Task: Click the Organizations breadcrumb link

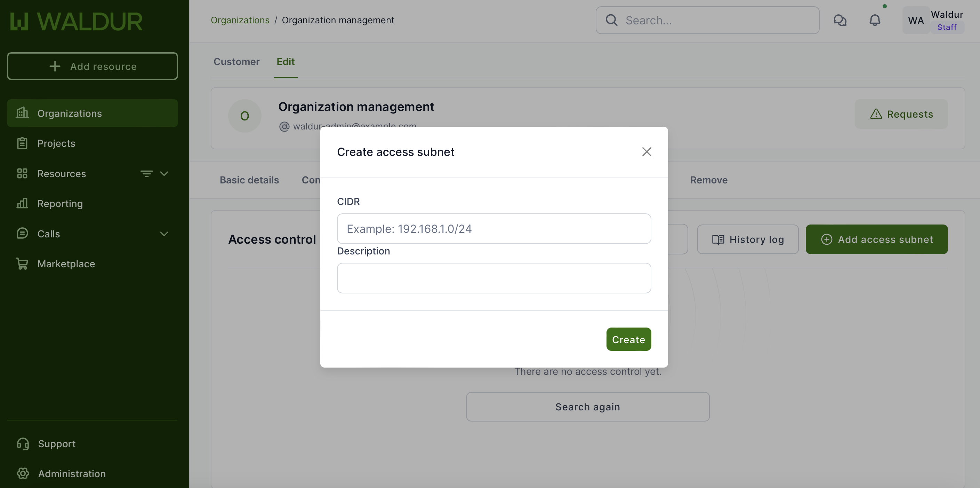Action: click(240, 20)
